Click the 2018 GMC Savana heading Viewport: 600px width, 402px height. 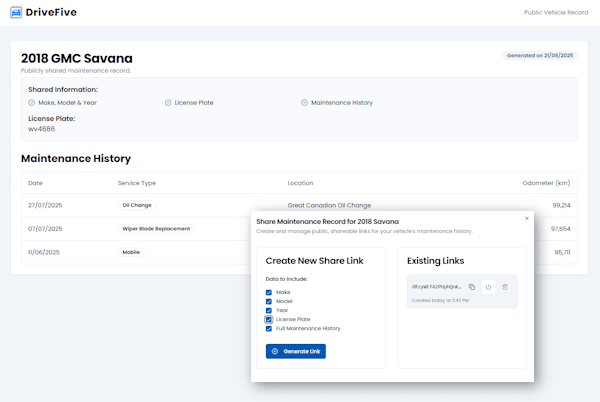tap(77, 58)
